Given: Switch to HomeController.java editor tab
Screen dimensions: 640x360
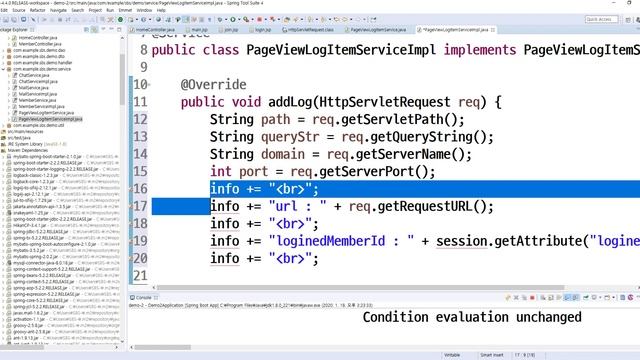Looking at the screenshot, I should pos(153,30).
